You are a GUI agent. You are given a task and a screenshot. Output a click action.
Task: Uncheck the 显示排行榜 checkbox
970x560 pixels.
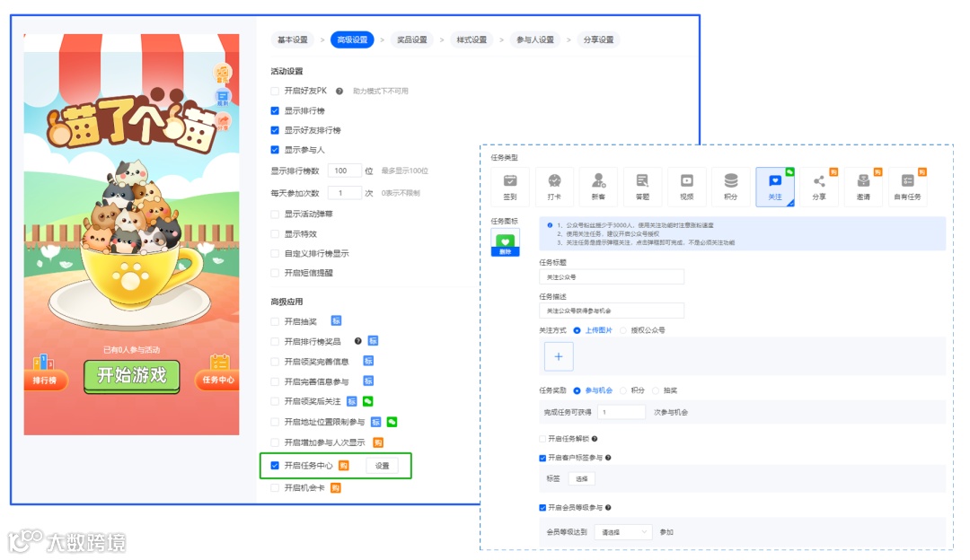[275, 110]
